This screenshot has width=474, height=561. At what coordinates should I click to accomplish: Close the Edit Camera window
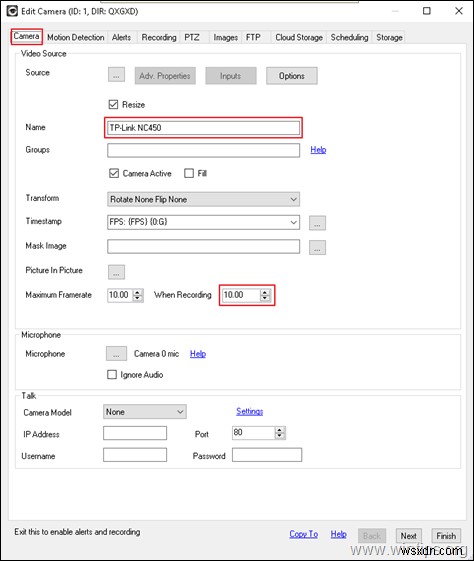pos(459,11)
